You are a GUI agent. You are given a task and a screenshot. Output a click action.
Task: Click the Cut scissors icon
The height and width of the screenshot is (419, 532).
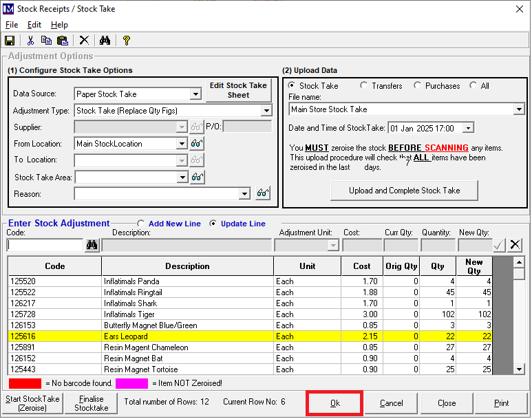[31, 41]
